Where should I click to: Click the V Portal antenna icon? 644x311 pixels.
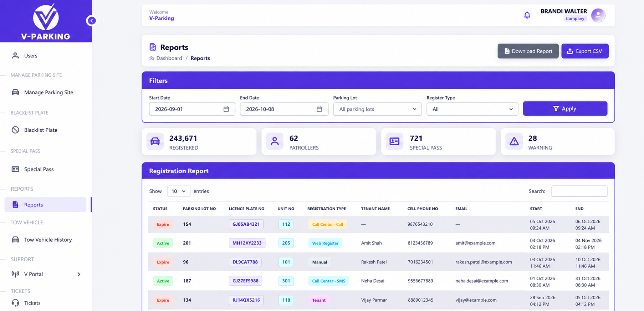[15, 274]
